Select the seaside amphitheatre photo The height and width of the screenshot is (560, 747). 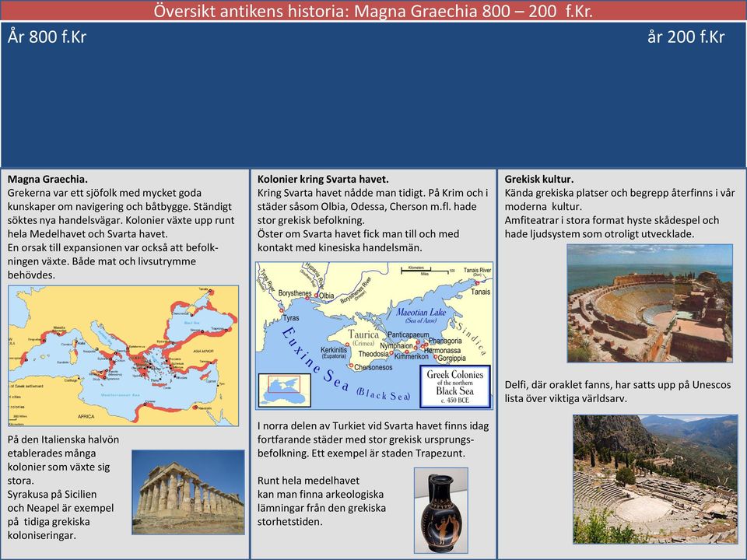click(x=650, y=303)
